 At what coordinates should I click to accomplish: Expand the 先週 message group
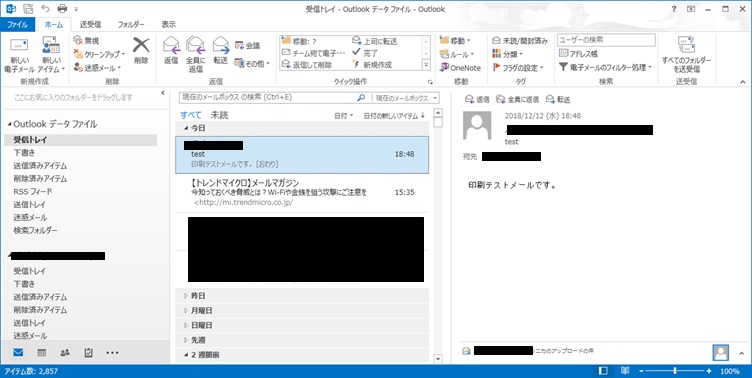[x=186, y=340]
